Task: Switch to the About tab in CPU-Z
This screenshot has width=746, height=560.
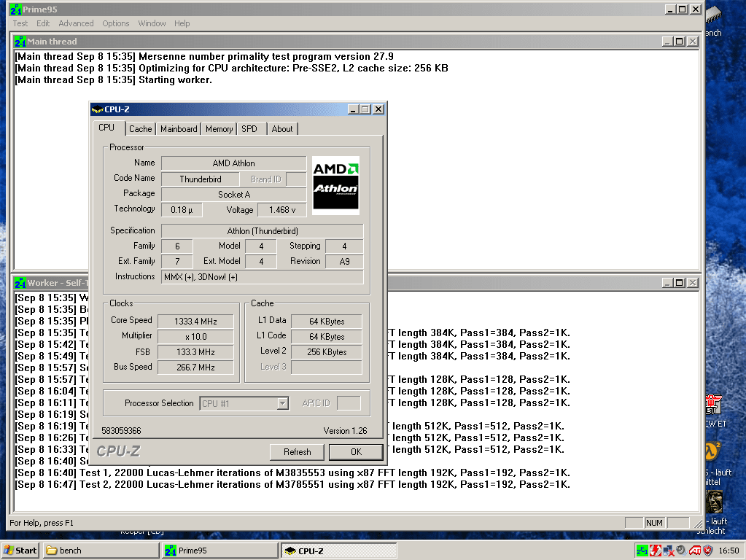Action: (x=282, y=129)
